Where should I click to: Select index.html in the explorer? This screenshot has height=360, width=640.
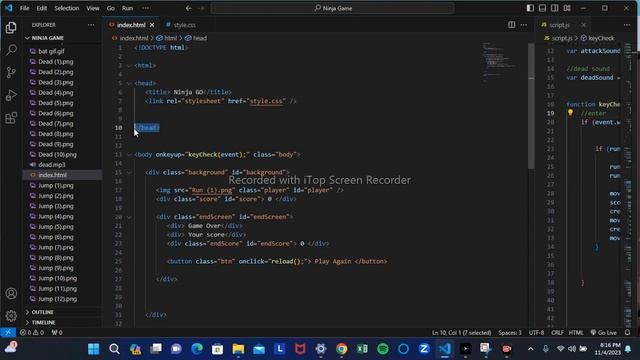coord(53,175)
